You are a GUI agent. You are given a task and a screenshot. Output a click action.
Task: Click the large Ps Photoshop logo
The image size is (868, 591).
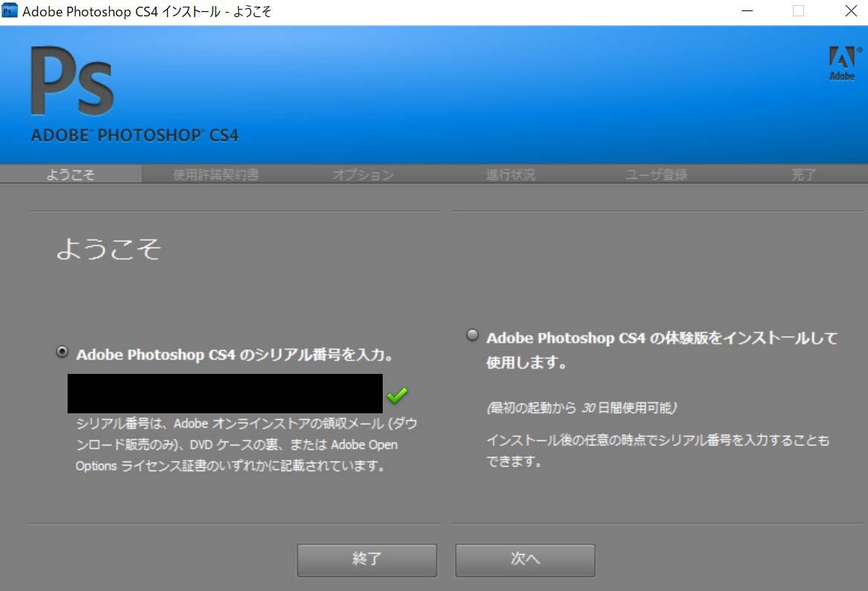pyautogui.click(x=72, y=81)
